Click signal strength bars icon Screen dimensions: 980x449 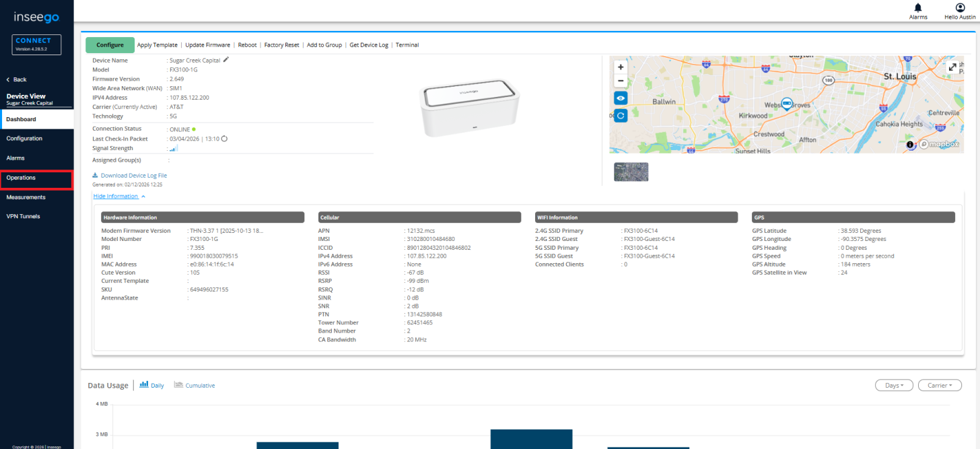(x=172, y=148)
